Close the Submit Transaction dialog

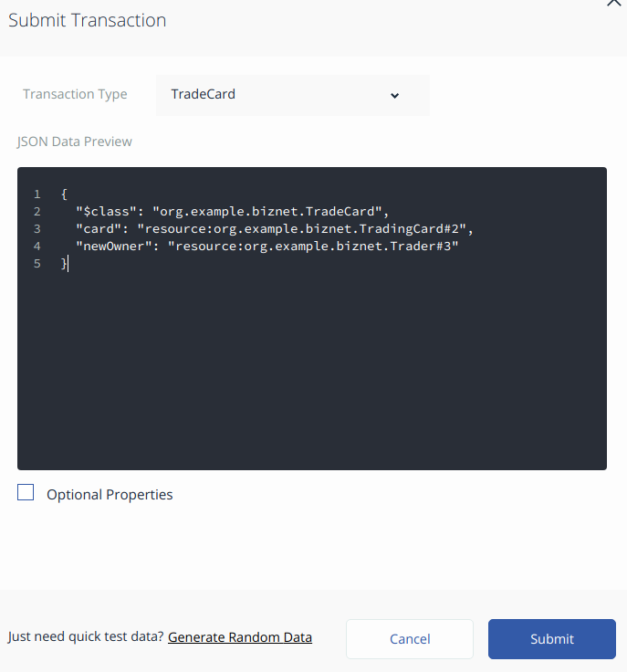(x=614, y=3)
